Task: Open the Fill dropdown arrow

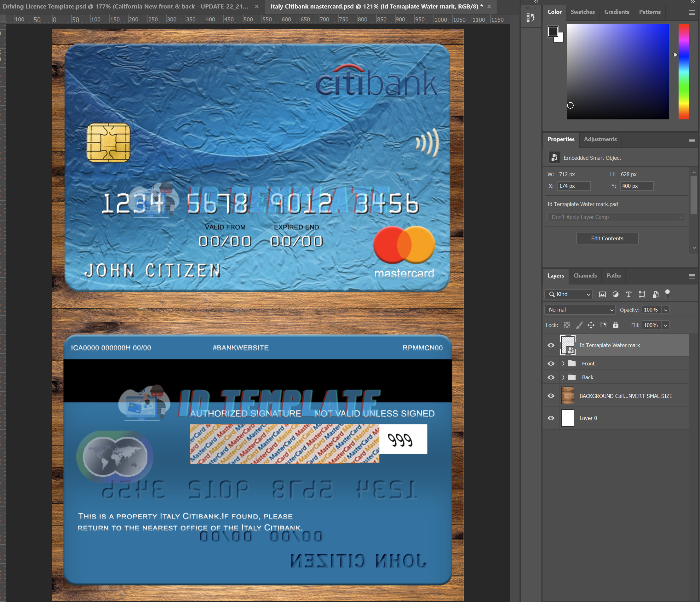Action: pos(666,325)
